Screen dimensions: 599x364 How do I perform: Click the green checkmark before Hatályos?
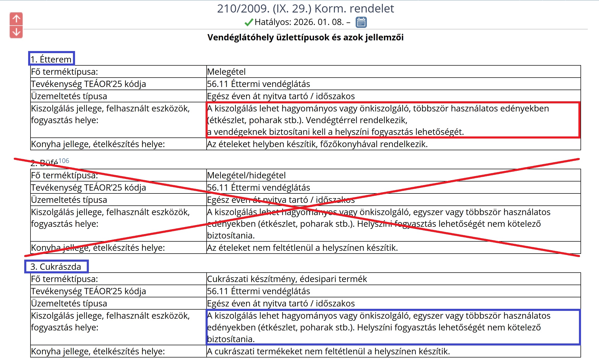pos(249,22)
